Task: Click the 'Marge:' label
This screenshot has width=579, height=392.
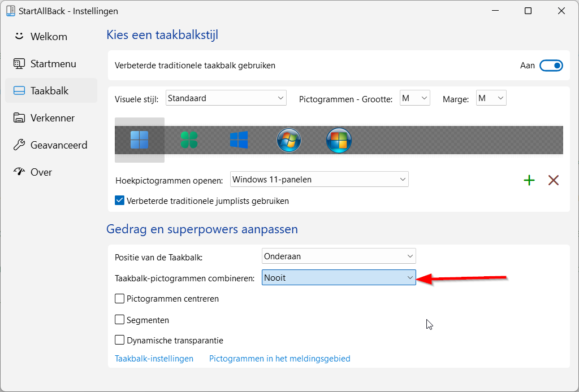Action: pos(456,99)
